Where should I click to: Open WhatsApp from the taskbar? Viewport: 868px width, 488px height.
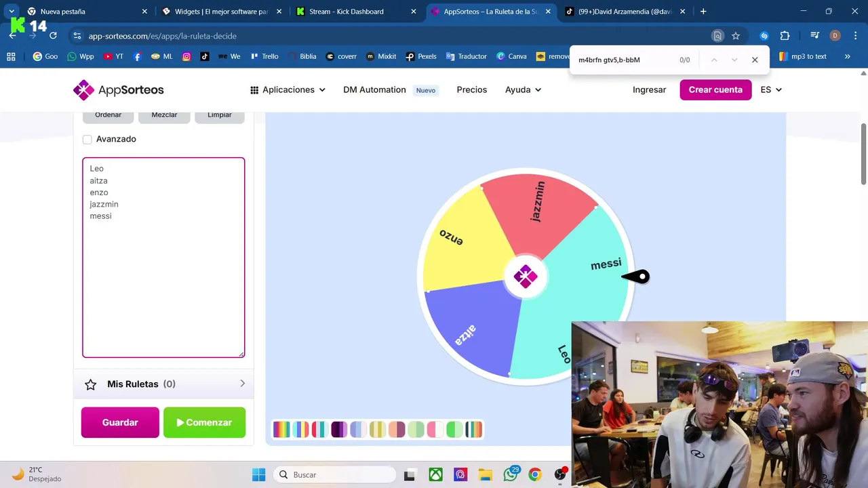pyautogui.click(x=511, y=474)
